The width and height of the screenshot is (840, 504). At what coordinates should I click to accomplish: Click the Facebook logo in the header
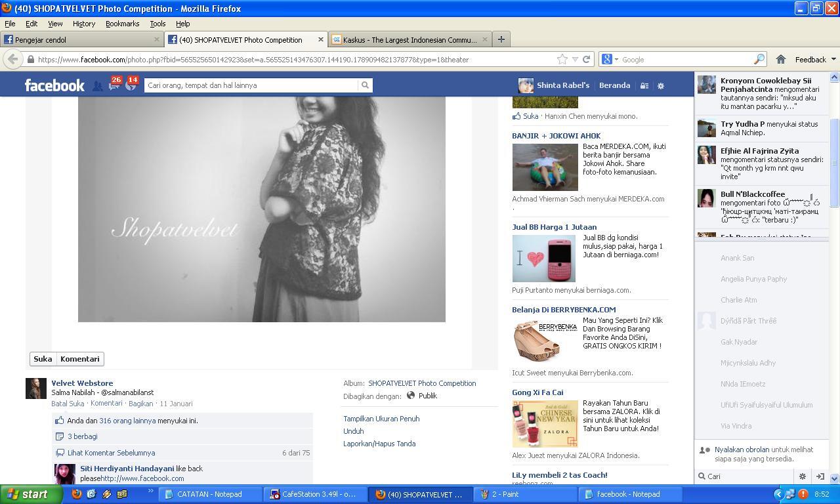[54, 85]
